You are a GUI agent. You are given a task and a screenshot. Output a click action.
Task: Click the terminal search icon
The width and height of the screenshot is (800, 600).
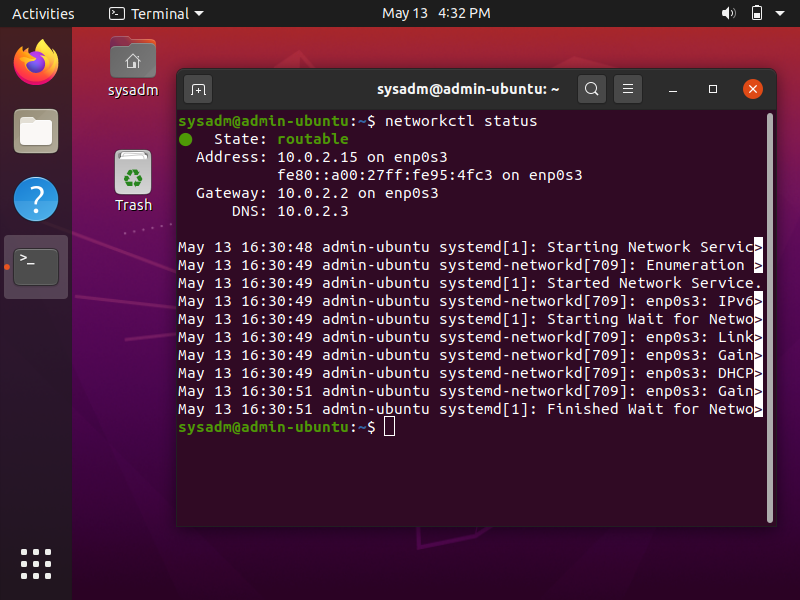click(x=592, y=89)
